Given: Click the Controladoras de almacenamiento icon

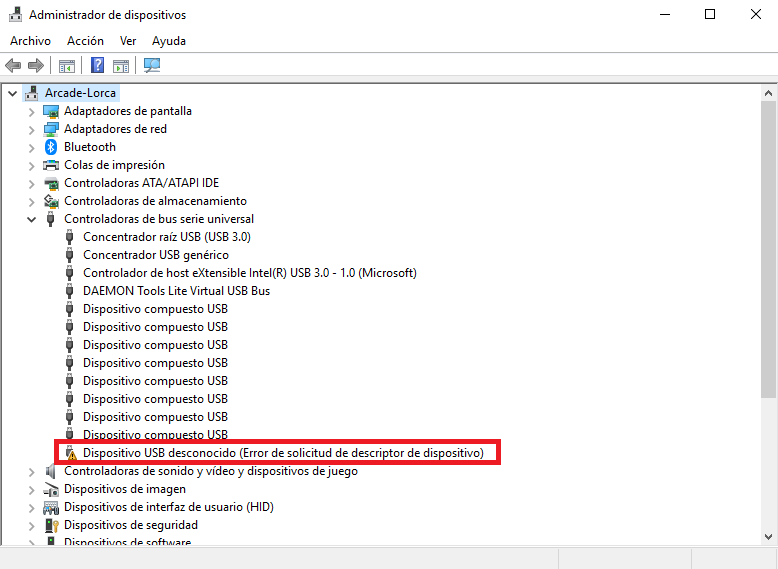Looking at the screenshot, I should pos(51,201).
